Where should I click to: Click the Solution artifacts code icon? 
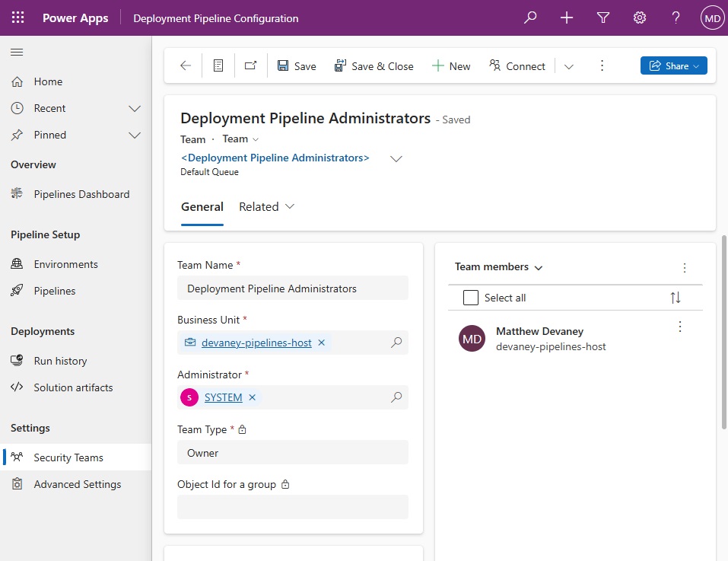coord(17,387)
